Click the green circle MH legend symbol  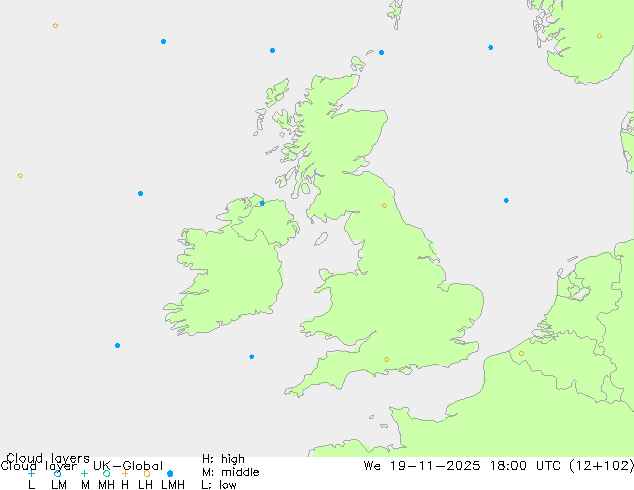pos(106,473)
